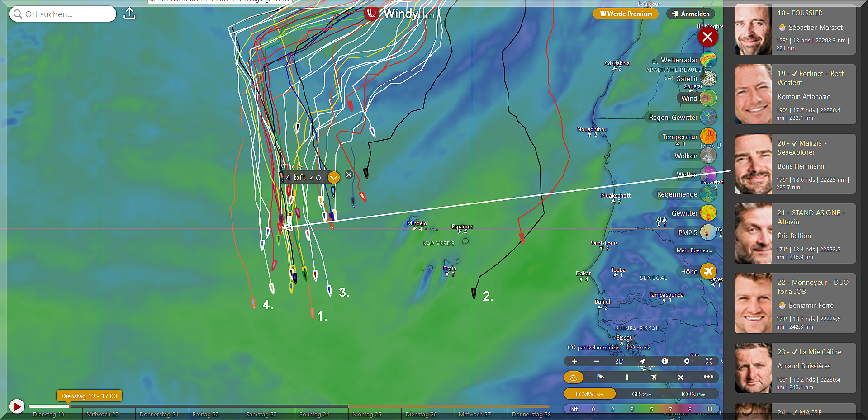Open the three-dots more options menu
Viewport: 868px width, 420px height.
[708, 377]
